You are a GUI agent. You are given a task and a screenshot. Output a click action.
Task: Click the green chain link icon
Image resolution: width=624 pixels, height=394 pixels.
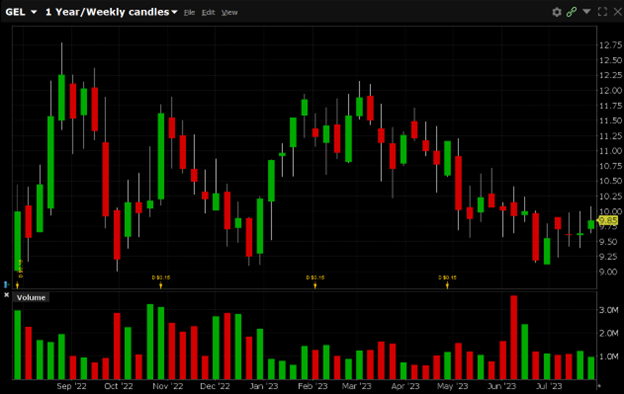[x=571, y=12]
